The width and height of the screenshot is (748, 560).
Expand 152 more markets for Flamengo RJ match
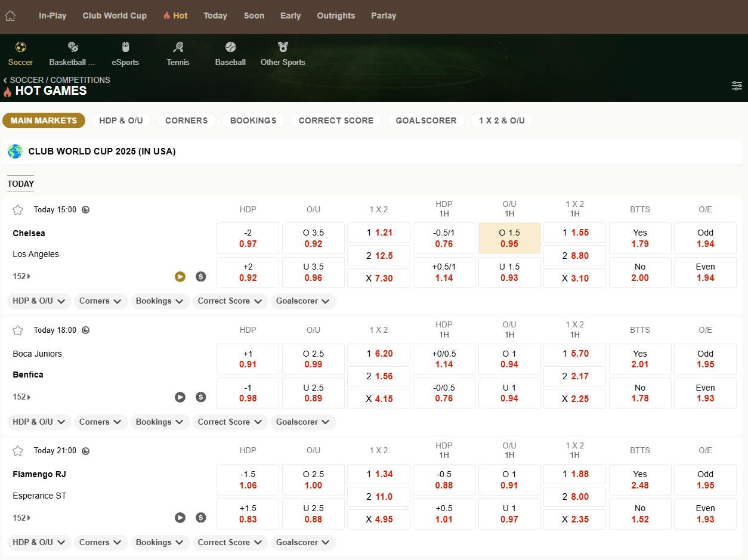21,518
